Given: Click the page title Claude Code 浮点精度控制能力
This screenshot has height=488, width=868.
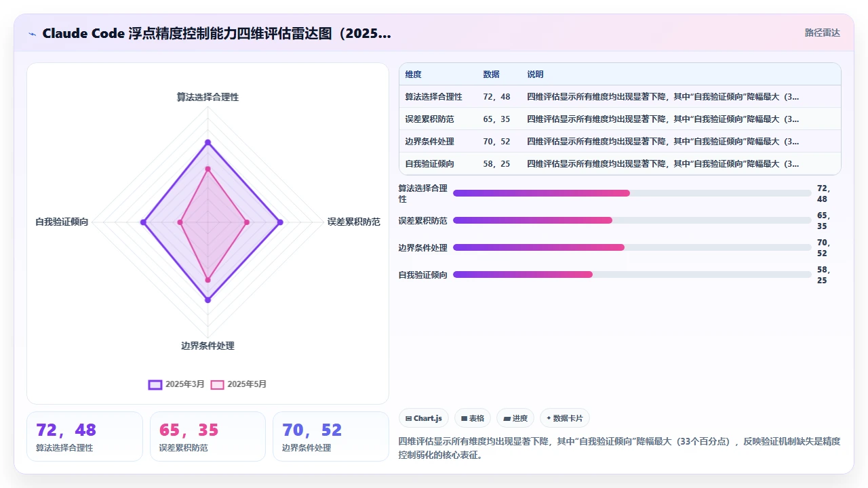Looking at the screenshot, I should pyautogui.click(x=216, y=33).
